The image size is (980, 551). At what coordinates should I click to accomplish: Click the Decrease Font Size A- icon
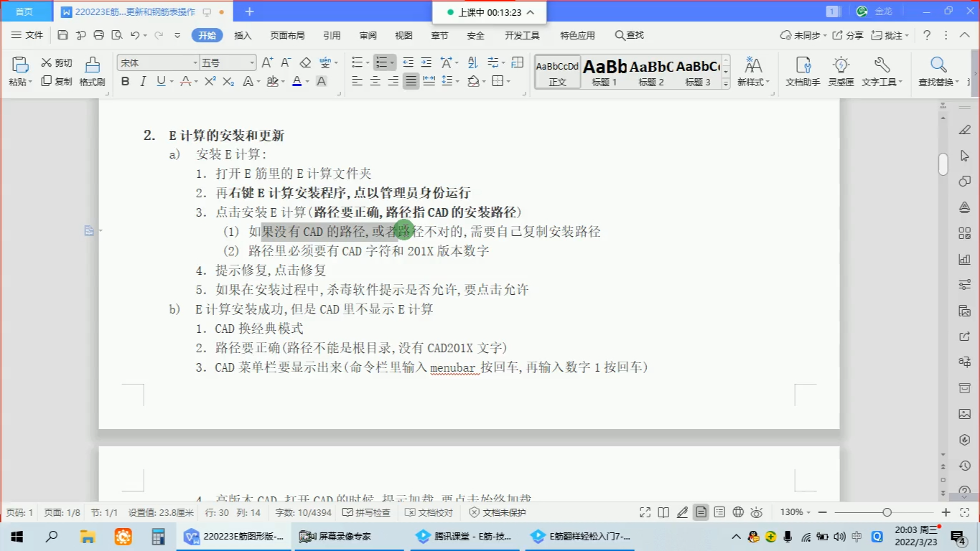(286, 63)
